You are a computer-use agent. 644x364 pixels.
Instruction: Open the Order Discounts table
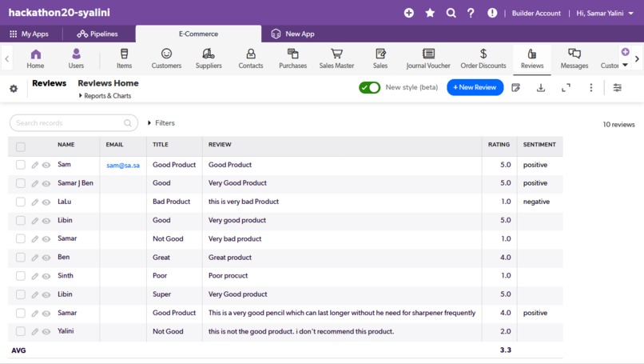(x=483, y=58)
